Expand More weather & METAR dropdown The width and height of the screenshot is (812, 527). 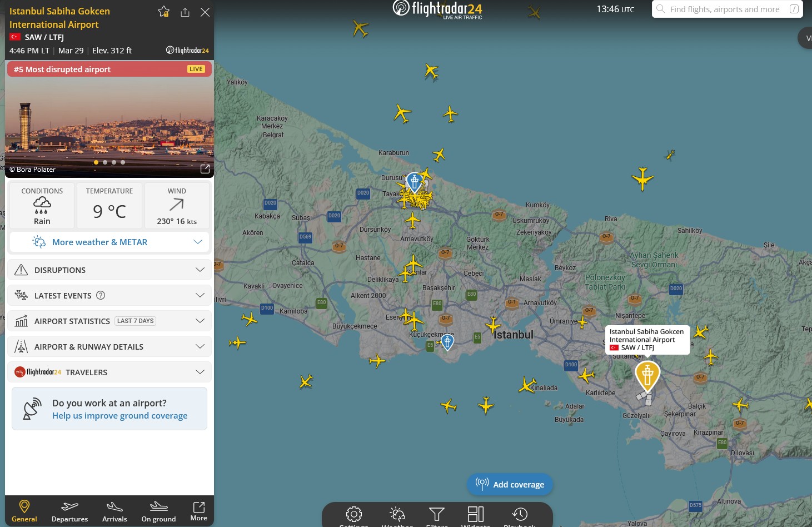coord(109,242)
